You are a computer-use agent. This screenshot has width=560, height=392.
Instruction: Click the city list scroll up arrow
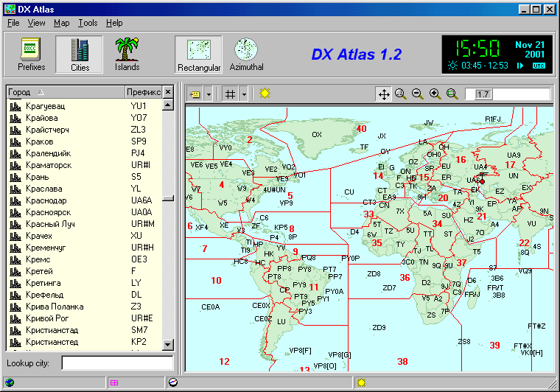pyautogui.click(x=168, y=105)
